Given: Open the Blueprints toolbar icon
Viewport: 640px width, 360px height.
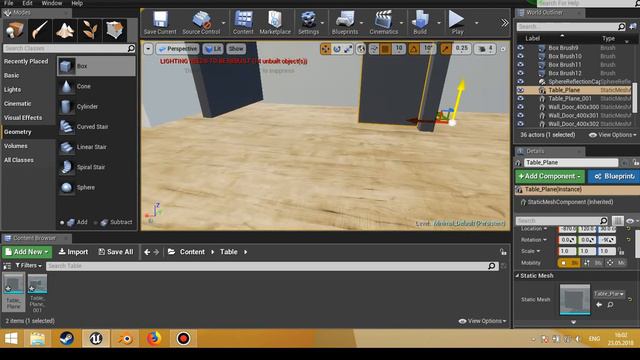Looking at the screenshot, I should pyautogui.click(x=345, y=23).
